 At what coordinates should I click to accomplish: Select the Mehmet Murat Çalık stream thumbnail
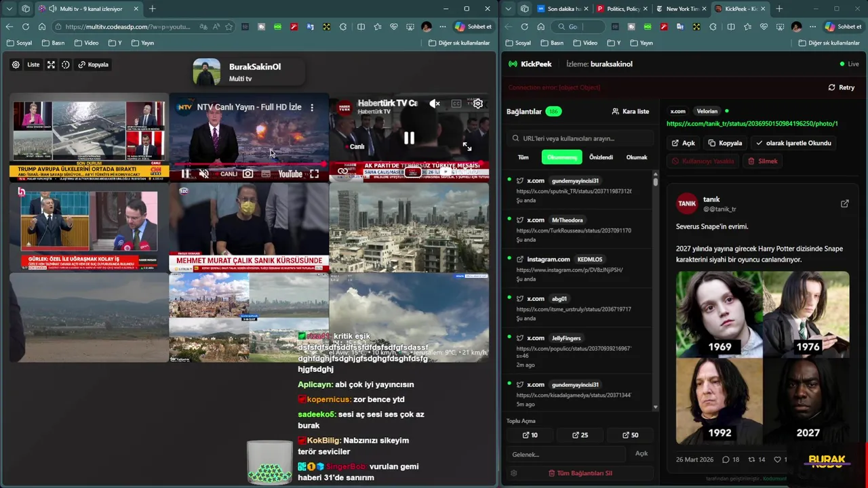249,227
